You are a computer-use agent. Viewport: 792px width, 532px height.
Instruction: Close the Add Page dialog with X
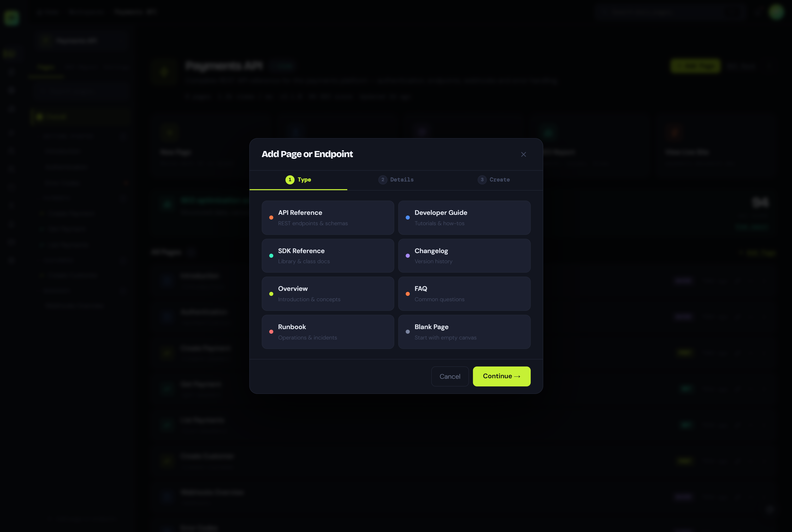click(524, 154)
